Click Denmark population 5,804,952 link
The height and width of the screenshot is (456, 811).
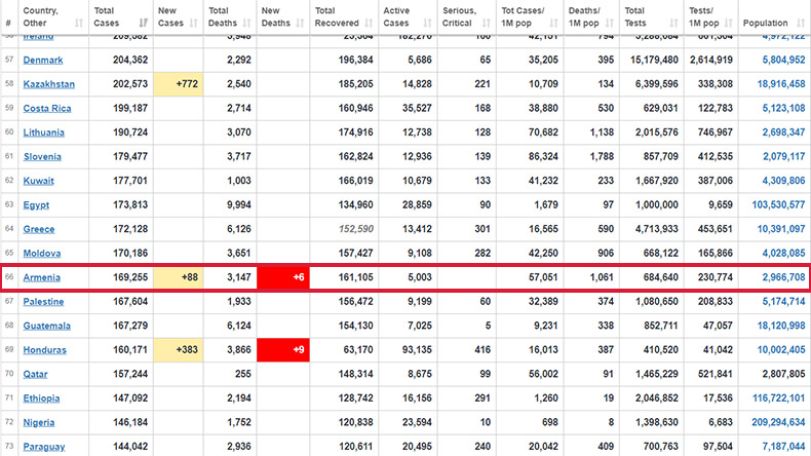click(x=784, y=60)
